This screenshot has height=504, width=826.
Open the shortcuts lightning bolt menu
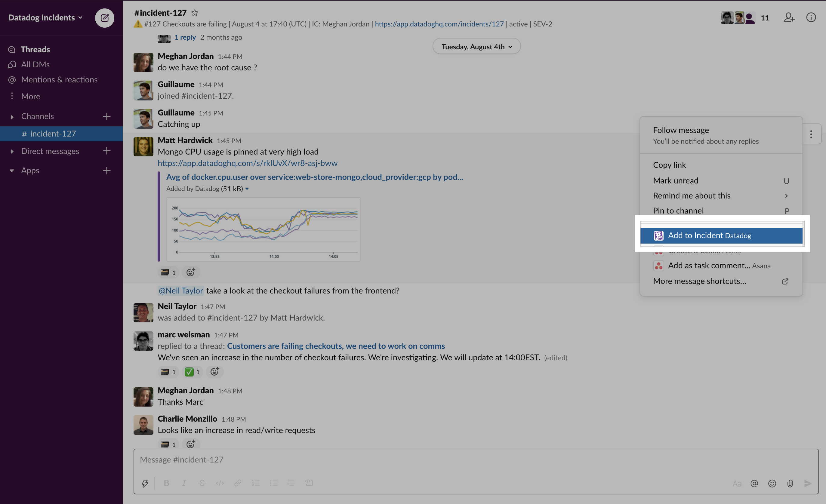pyautogui.click(x=145, y=483)
